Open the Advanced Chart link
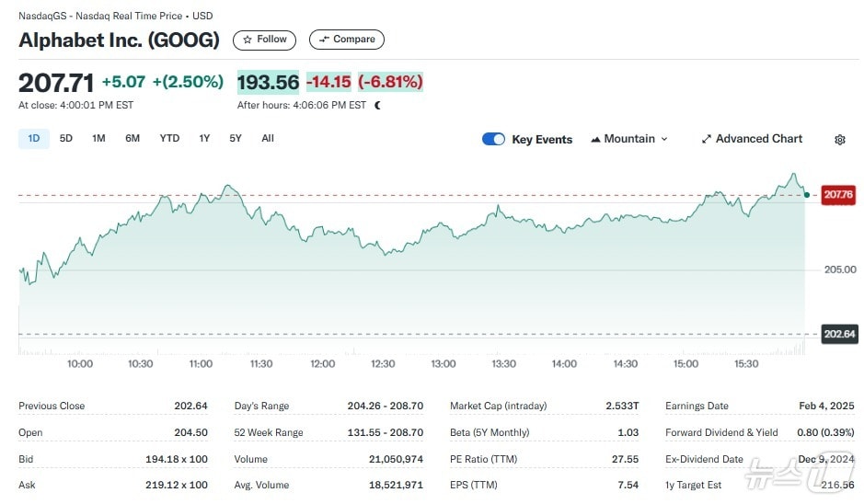This screenshot has height=504, width=864. (758, 139)
